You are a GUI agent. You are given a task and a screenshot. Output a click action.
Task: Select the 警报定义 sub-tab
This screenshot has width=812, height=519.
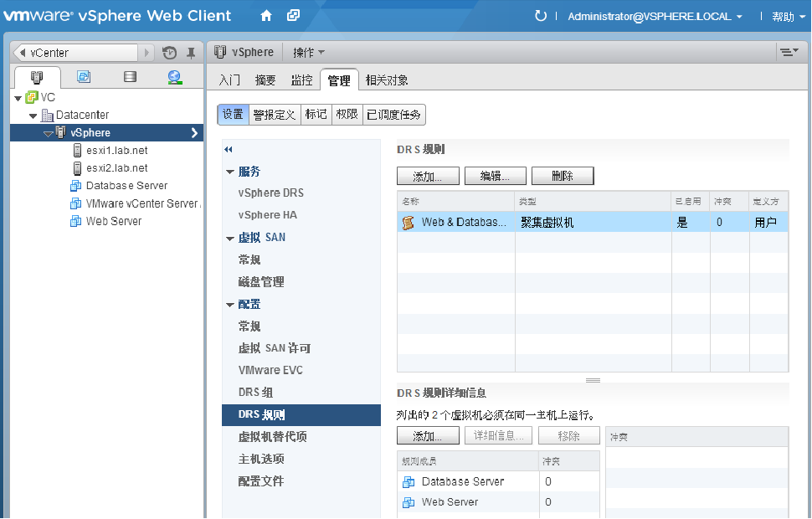tap(275, 115)
